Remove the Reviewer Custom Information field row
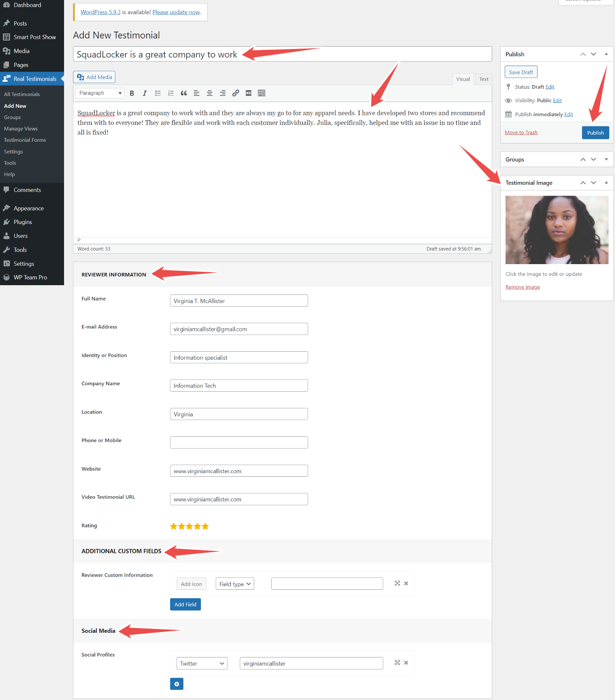Image resolution: width=615 pixels, height=700 pixels. (406, 583)
